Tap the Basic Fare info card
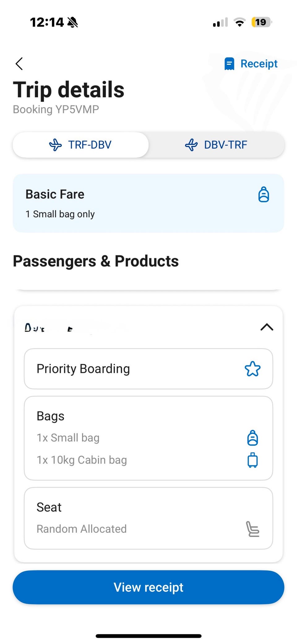297x644 pixels. pyautogui.click(x=148, y=203)
